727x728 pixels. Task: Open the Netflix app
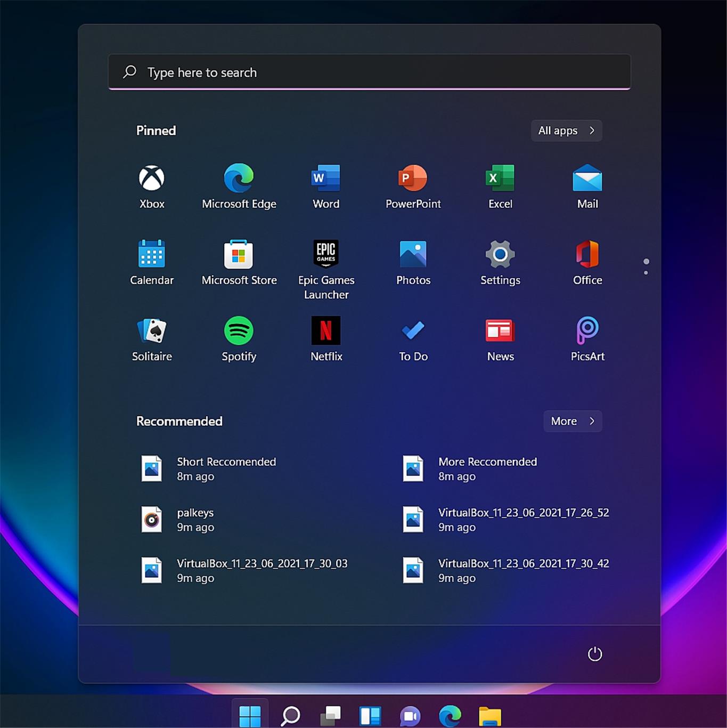click(326, 339)
